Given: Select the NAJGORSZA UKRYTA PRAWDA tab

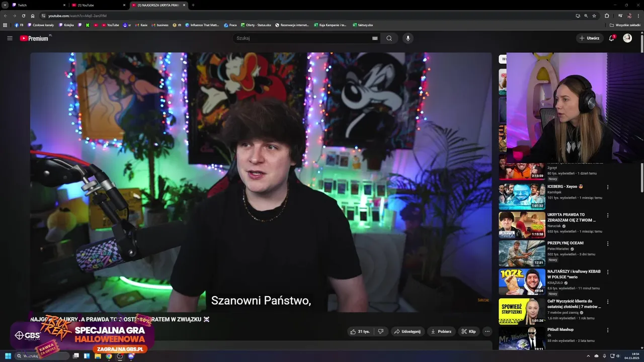Looking at the screenshot, I should point(158,5).
